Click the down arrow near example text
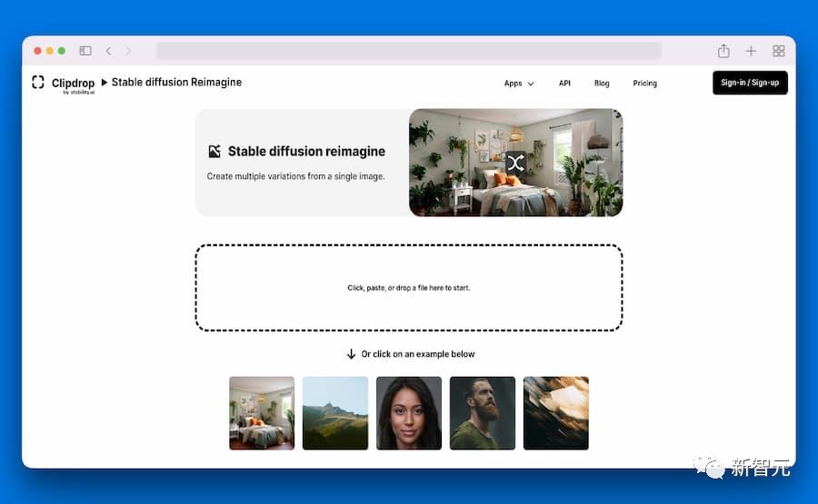818x504 pixels. pyautogui.click(x=351, y=354)
